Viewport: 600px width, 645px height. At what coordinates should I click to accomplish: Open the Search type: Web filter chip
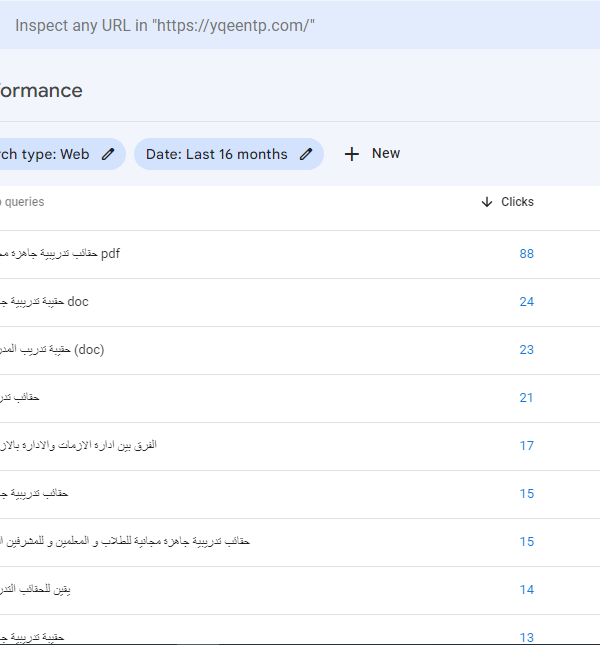(62, 154)
